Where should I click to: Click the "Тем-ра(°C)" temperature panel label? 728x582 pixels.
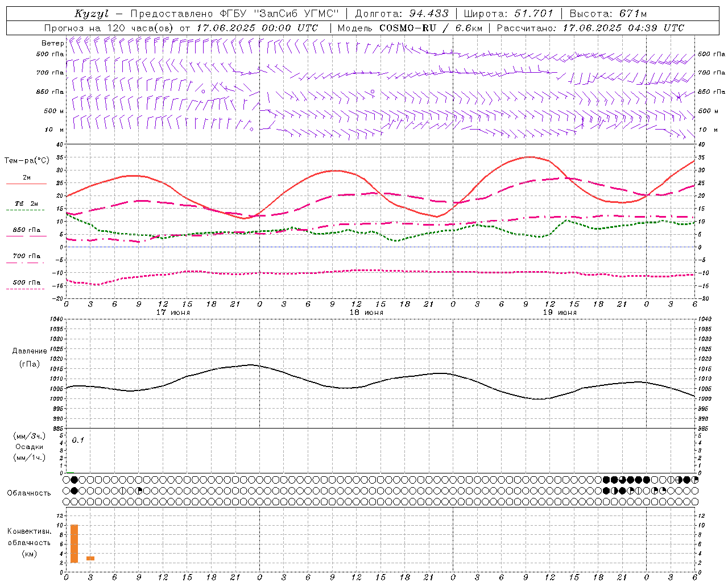click(x=27, y=161)
